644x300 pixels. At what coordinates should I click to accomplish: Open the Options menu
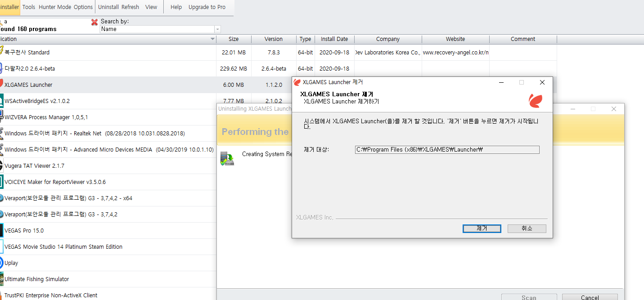83,7
